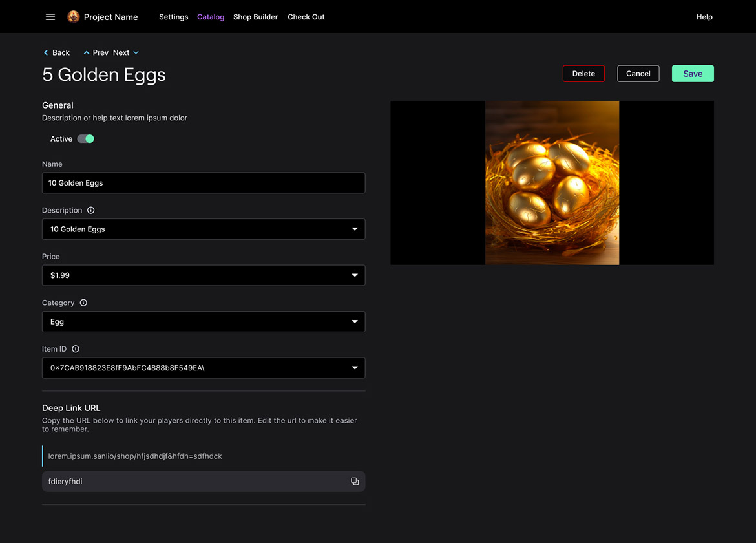Image resolution: width=756 pixels, height=543 pixels.
Task: Go to previous item with Prev arrow
Action: [87, 53]
